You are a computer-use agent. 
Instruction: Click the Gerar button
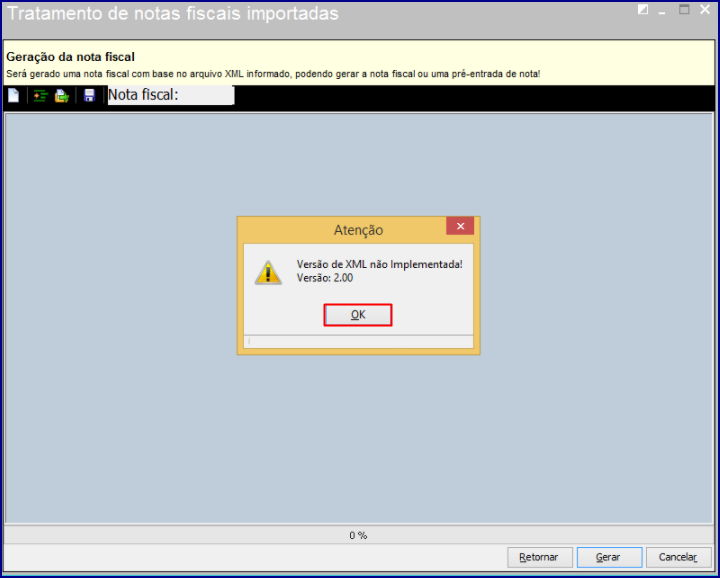point(609,557)
